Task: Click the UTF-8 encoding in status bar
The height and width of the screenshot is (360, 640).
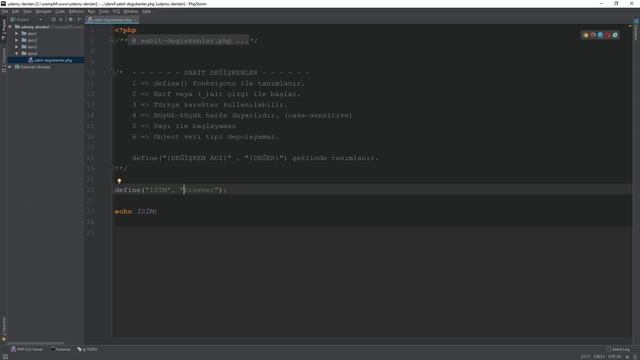Action: tap(614, 357)
